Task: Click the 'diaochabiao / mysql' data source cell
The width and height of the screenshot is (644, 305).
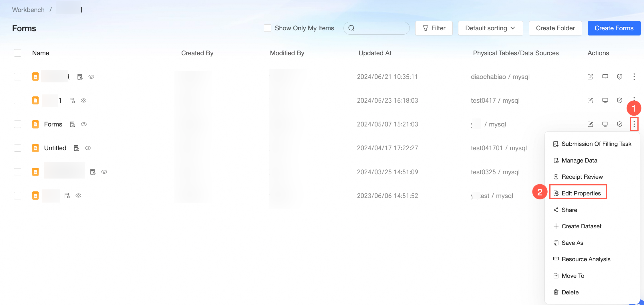Action: 500,77
